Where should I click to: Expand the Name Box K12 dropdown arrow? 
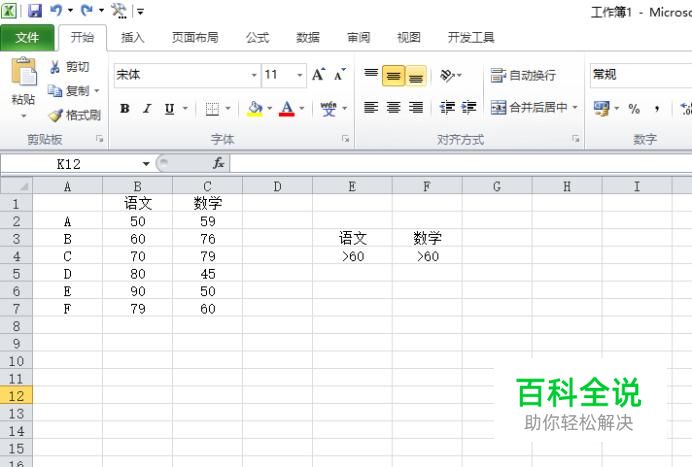point(146,164)
